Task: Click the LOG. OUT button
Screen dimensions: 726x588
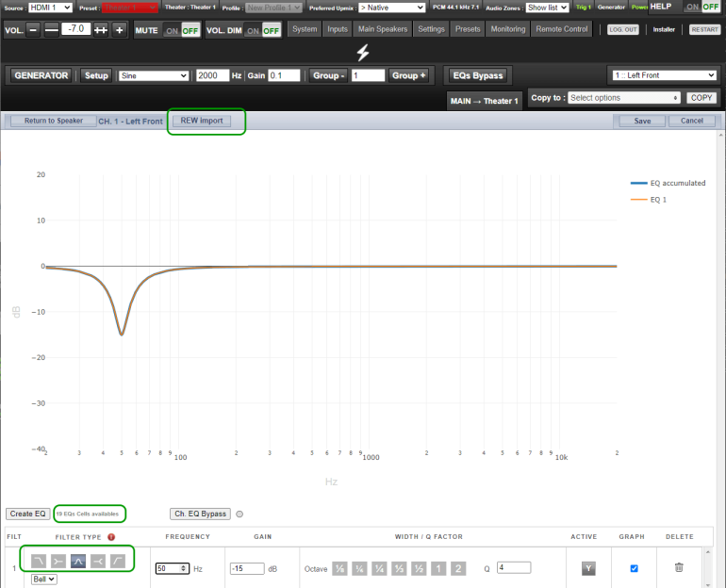Action: 622,29
